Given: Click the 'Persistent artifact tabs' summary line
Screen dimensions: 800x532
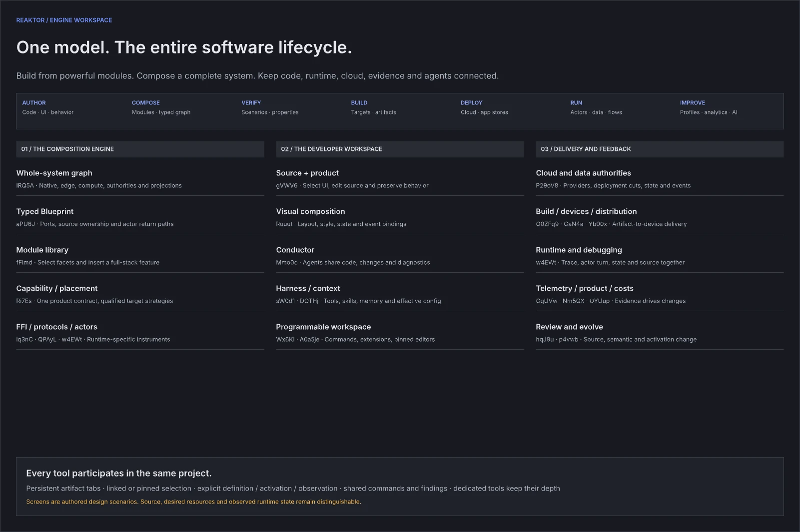Looking at the screenshot, I should [293, 489].
